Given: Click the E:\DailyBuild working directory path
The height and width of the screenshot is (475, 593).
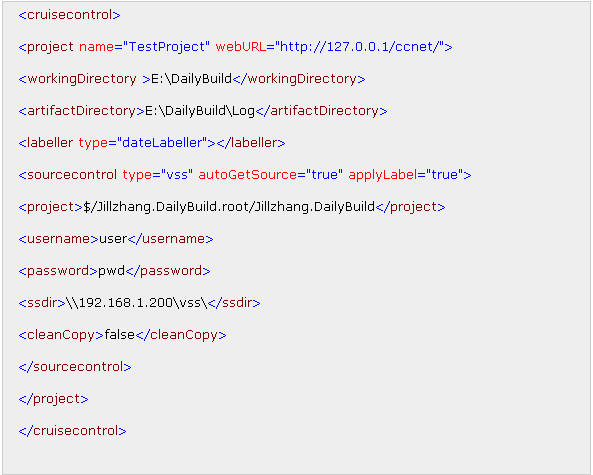Looking at the screenshot, I should [191, 79].
